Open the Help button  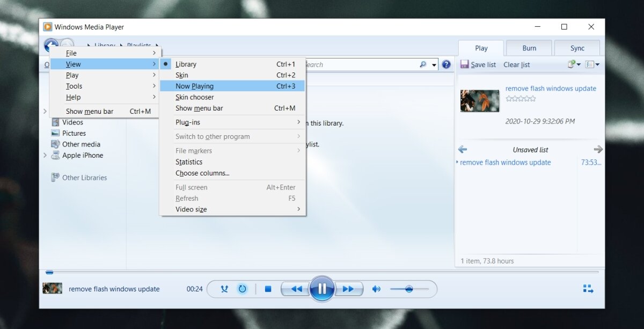pos(446,64)
